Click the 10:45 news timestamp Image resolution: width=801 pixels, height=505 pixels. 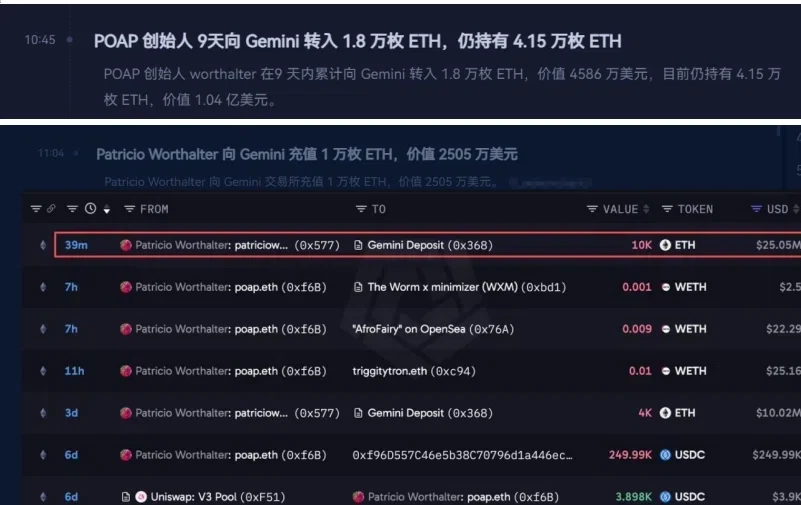tap(40, 40)
